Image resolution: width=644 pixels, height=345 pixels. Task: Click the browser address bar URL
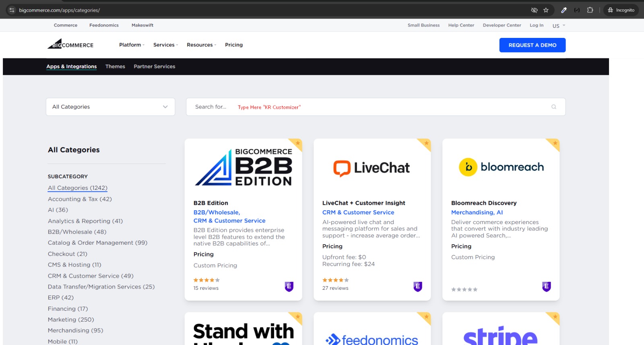60,10
